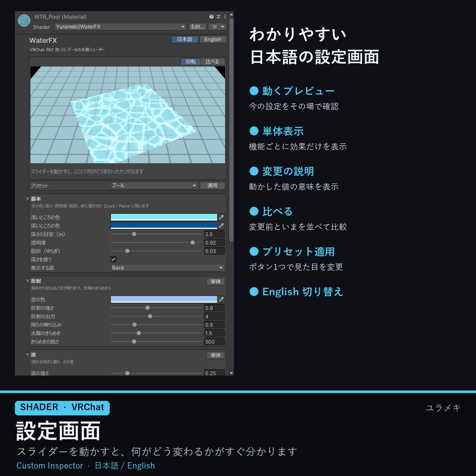Click the water caustics preview image

[128, 115]
